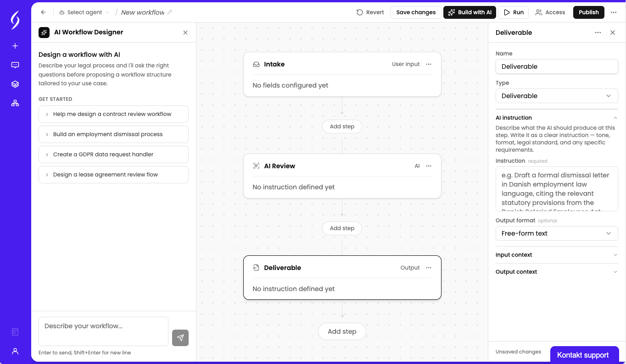626x364 pixels.
Task: Open the Select agent dropdown
Action: (x=84, y=12)
